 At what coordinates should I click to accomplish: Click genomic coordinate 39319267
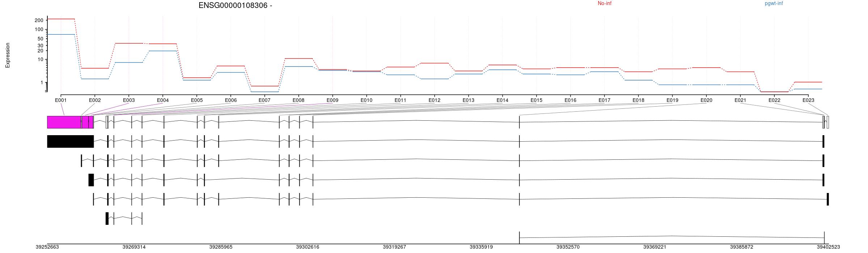pos(394,247)
